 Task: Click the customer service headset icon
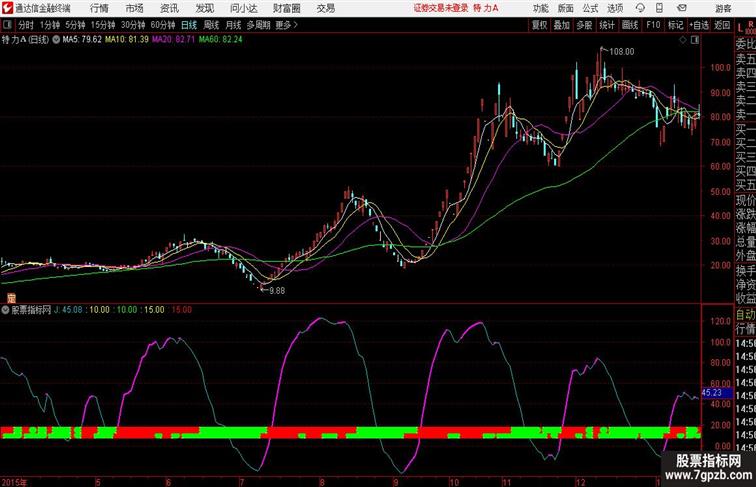[x=640, y=8]
